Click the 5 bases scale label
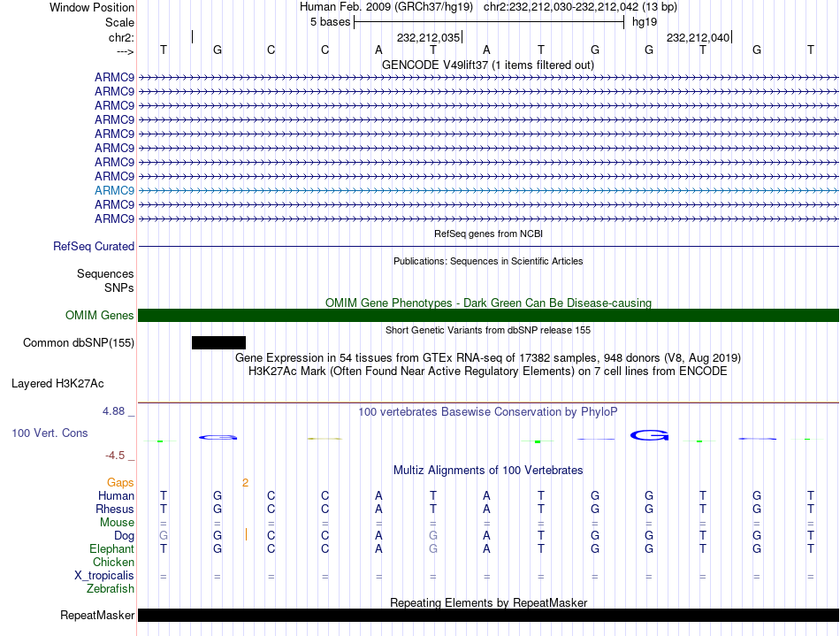The height and width of the screenshot is (636, 840). point(330,22)
